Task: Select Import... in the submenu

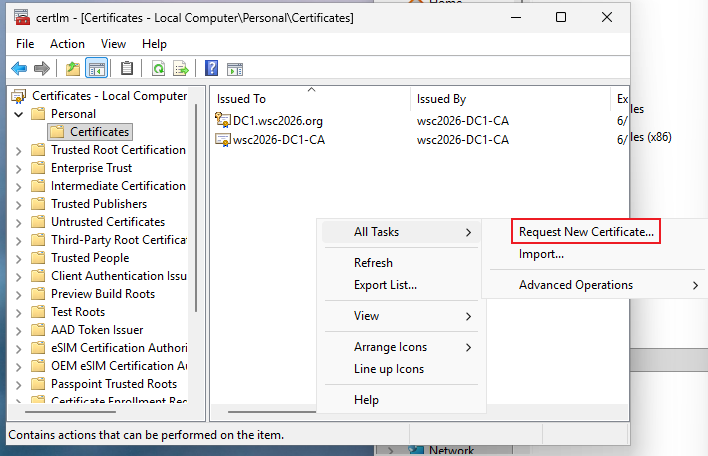Action: point(541,254)
